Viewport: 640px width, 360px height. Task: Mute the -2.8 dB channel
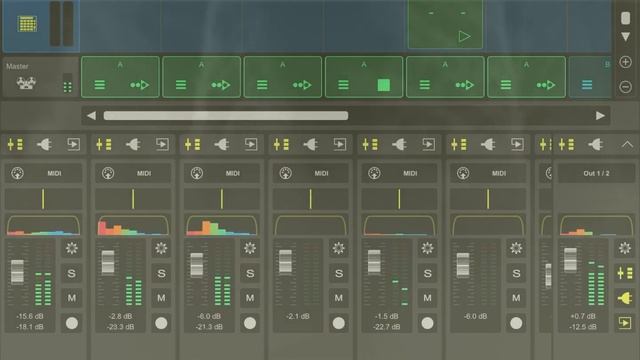[x=161, y=298]
